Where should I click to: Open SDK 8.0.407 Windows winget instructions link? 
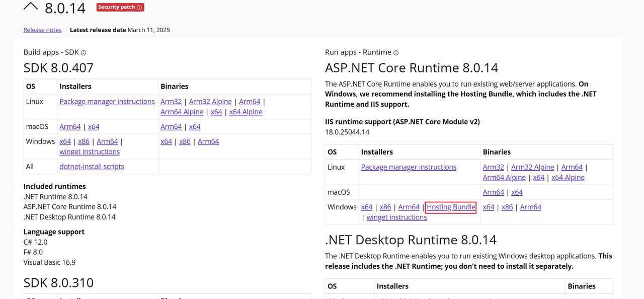click(x=90, y=152)
